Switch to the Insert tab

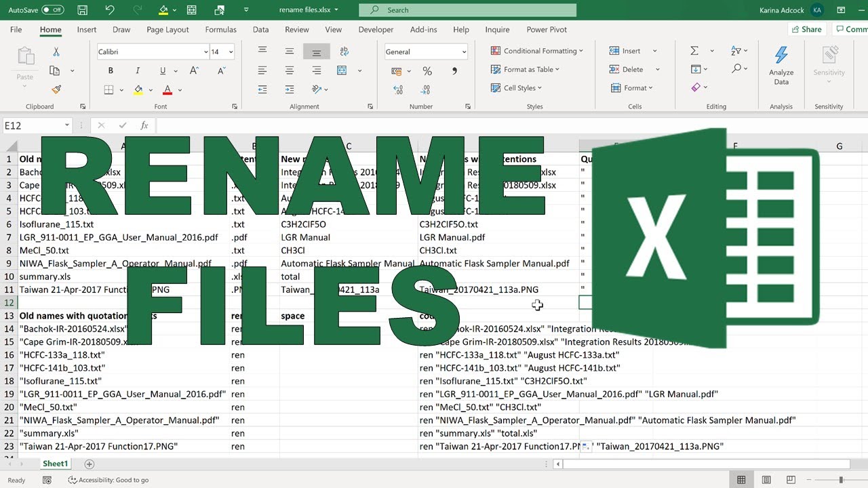(x=87, y=30)
